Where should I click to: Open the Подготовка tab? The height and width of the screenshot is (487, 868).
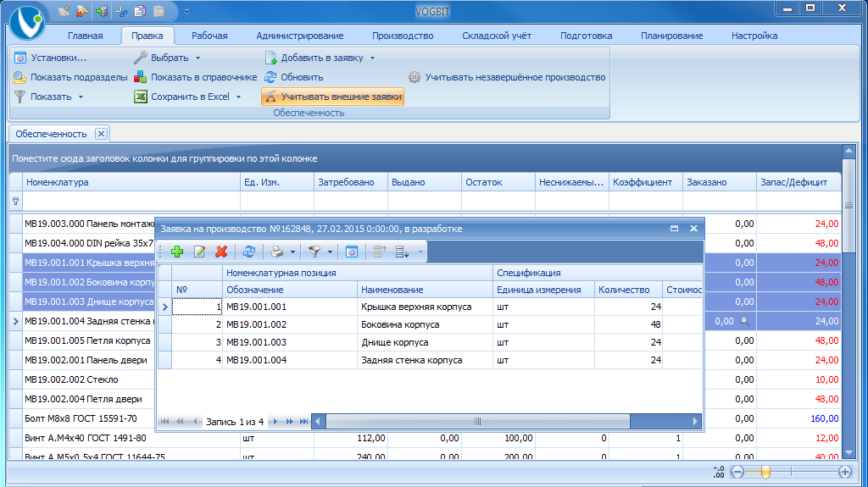(x=586, y=36)
